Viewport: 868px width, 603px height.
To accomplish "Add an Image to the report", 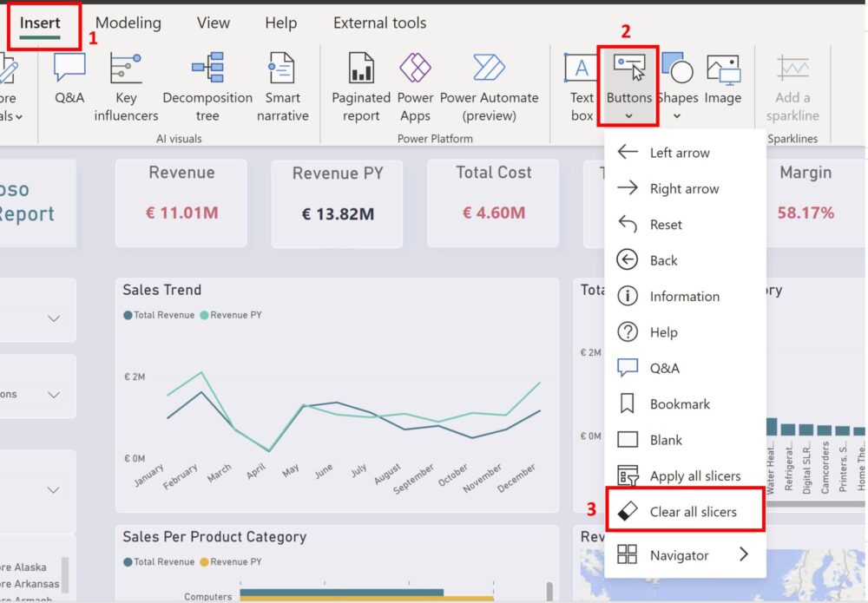I will [723, 84].
